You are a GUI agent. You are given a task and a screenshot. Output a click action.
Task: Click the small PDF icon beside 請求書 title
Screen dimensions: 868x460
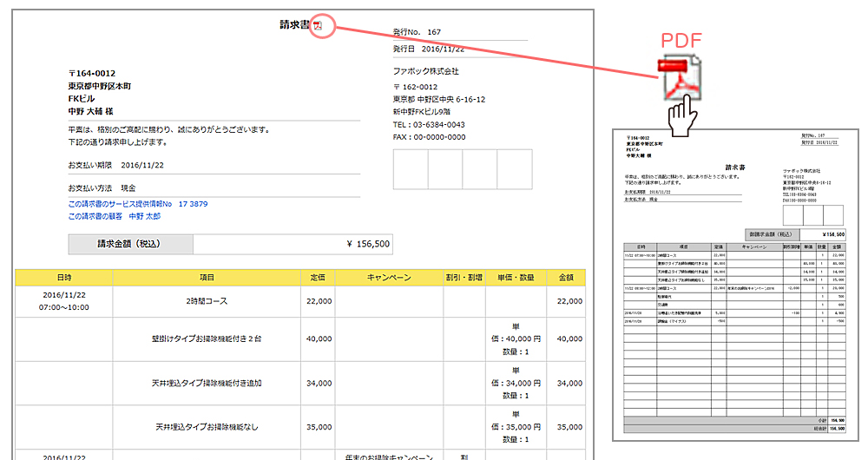(x=318, y=25)
